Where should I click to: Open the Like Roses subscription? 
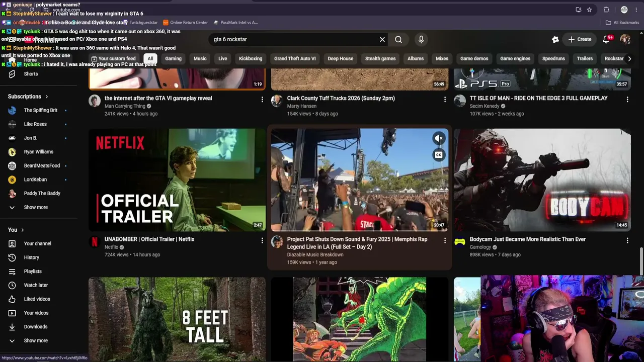35,124
